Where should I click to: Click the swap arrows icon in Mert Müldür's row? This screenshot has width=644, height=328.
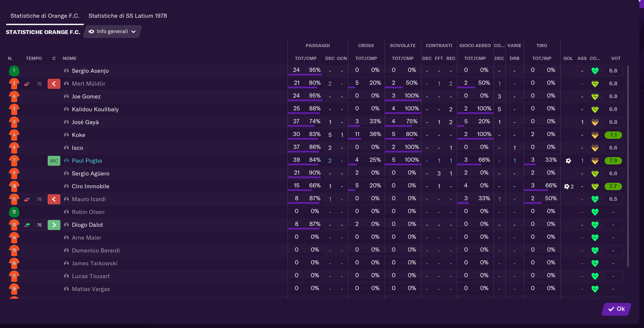(x=27, y=84)
